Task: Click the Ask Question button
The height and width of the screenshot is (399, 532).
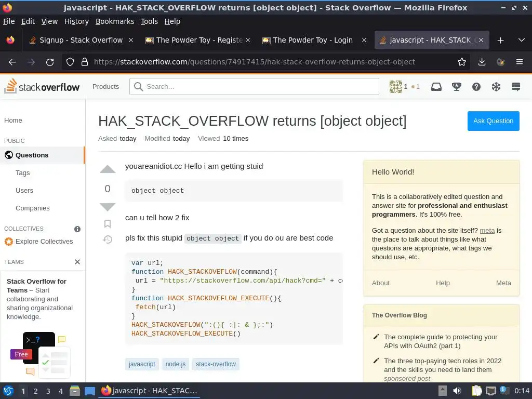Action: 494,121
